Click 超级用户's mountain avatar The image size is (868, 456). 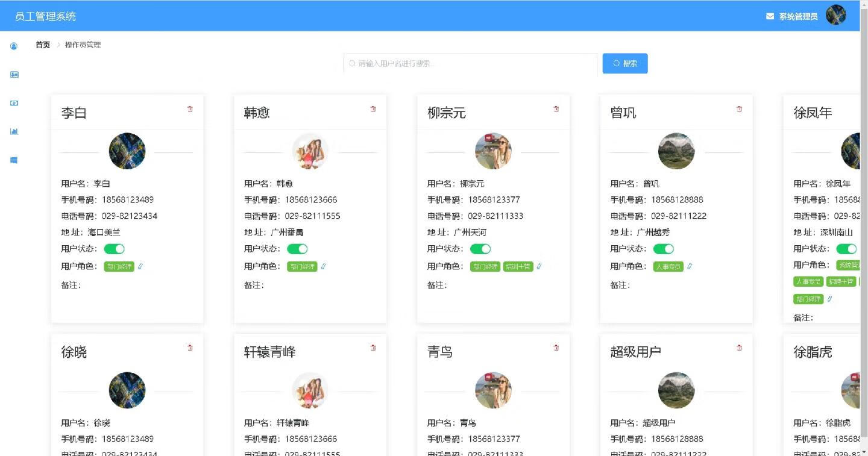(676, 390)
